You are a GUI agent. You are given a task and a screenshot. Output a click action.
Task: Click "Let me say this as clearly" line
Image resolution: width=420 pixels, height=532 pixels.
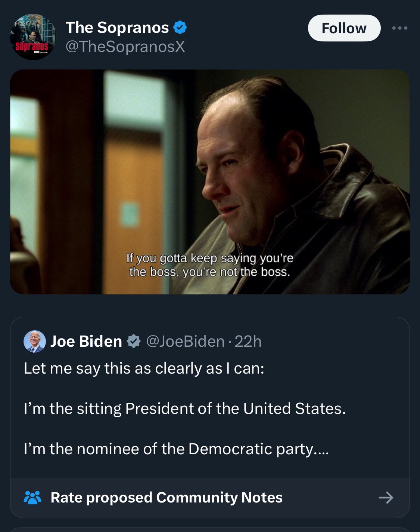coord(144,369)
